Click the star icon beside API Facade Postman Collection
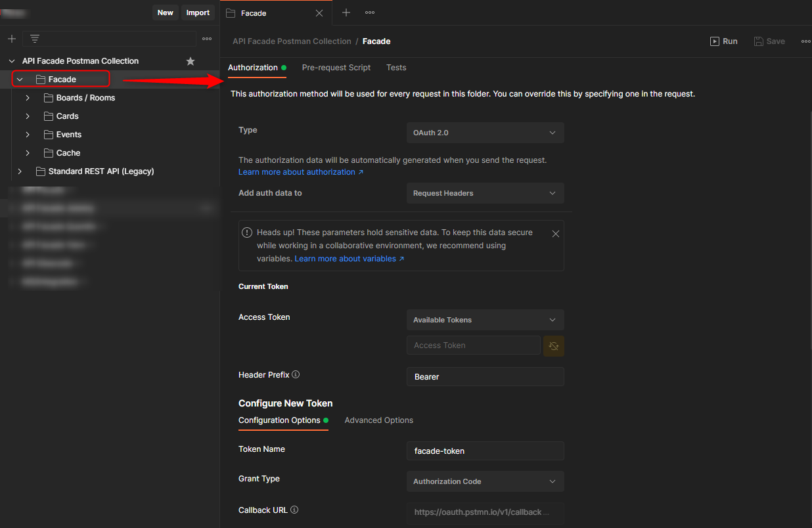Viewport: 812px width, 528px height. [x=191, y=61]
